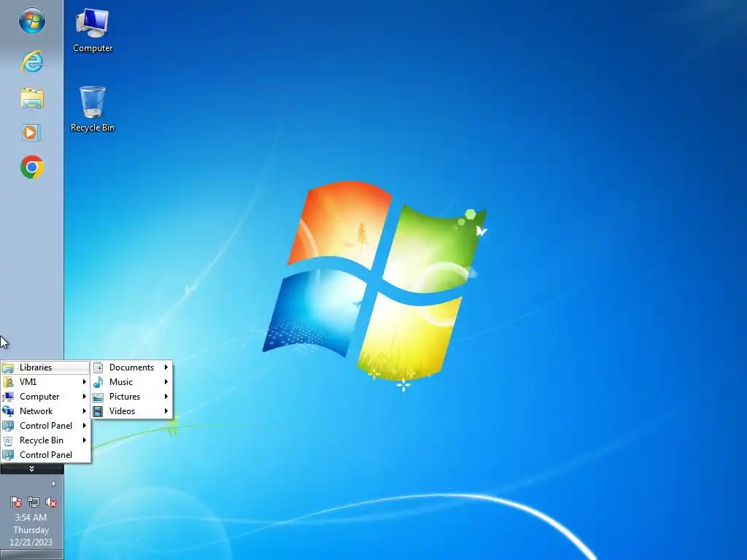The height and width of the screenshot is (560, 747).
Task: Click the Show desktop strip below the date
Action: (31, 555)
